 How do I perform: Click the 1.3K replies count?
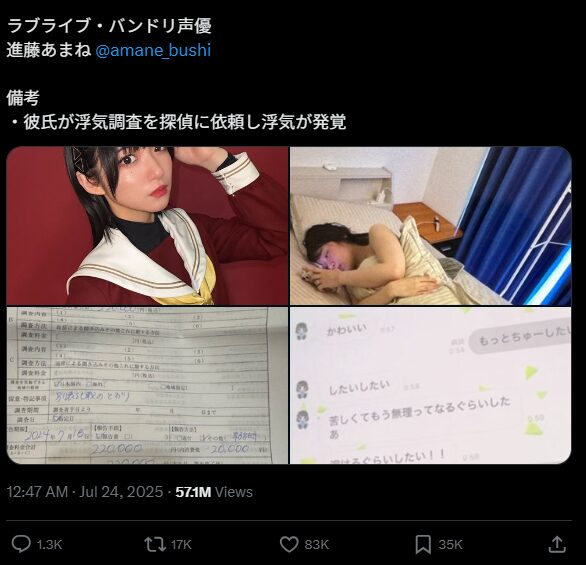point(49,545)
